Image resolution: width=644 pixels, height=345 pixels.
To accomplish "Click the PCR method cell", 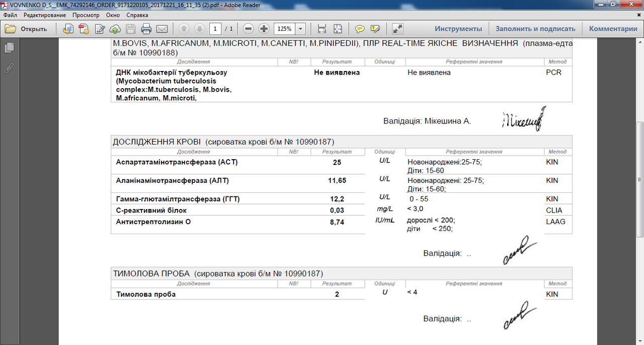I will click(553, 73).
